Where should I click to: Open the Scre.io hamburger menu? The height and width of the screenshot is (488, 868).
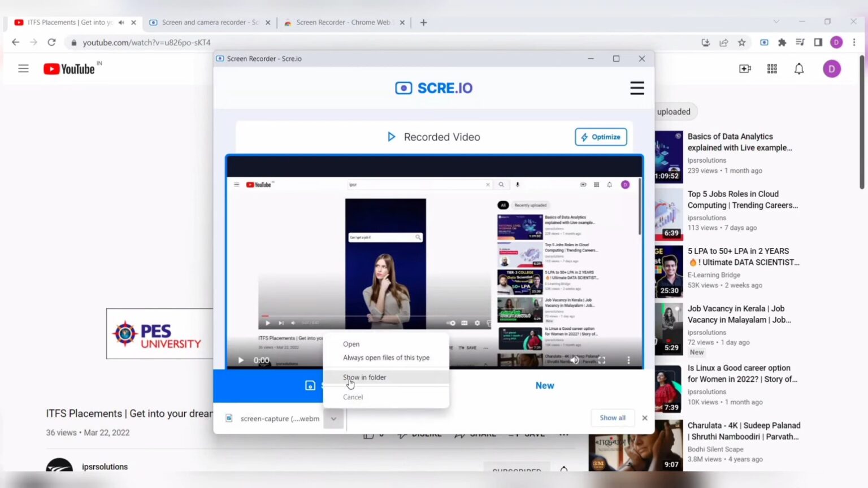[x=637, y=88]
